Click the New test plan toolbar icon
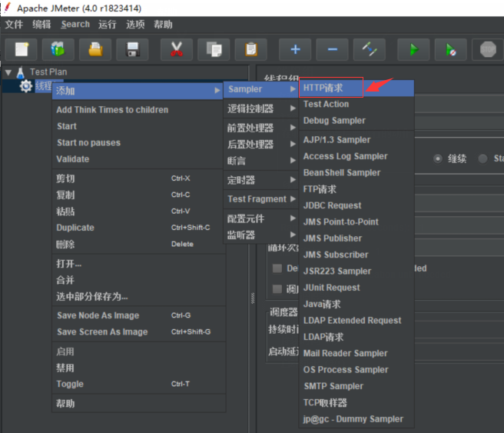Screen dimensions: 504x433 (x=22, y=49)
